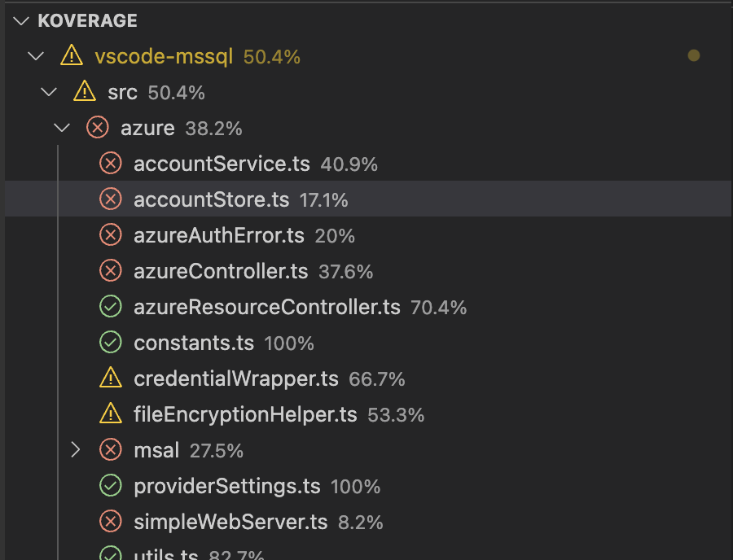The image size is (733, 560).
Task: Open fileEncryptionHelper.ts entry
Action: click(245, 414)
